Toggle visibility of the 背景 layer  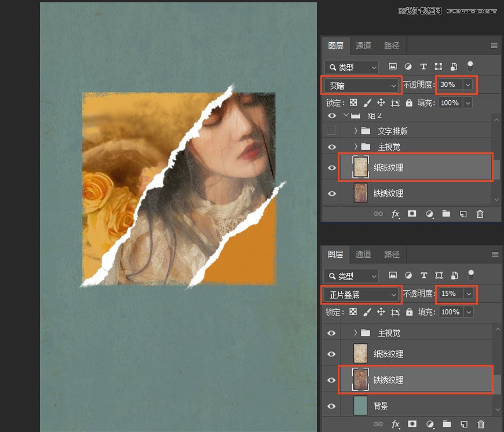point(331,406)
